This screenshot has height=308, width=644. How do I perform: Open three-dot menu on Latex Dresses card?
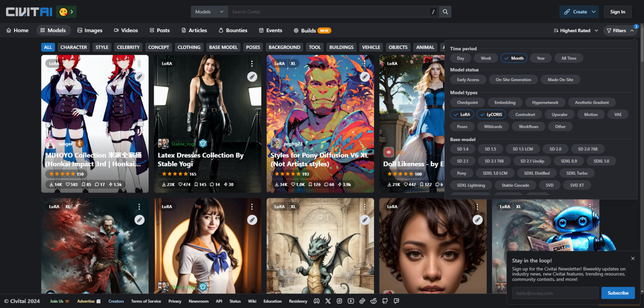pos(252,64)
